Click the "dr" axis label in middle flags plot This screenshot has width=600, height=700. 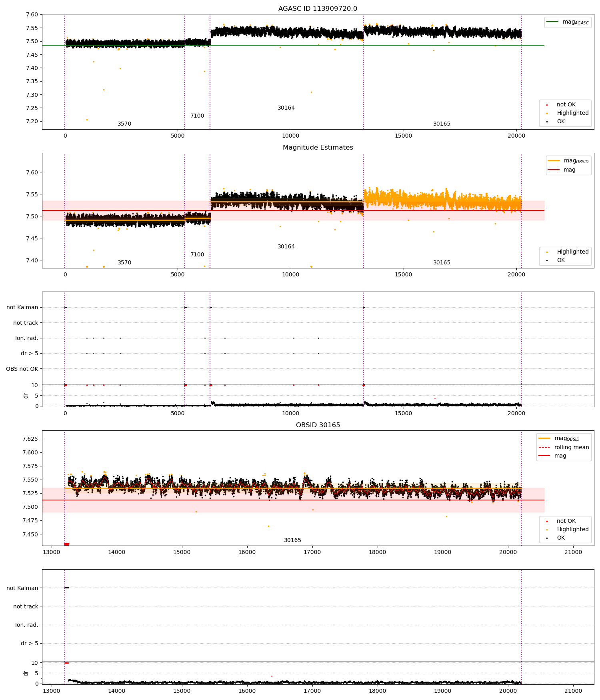click(x=26, y=396)
